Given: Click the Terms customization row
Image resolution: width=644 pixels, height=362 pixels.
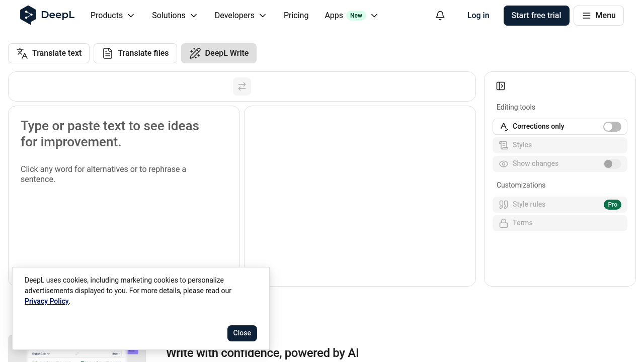Looking at the screenshot, I should pos(560,223).
